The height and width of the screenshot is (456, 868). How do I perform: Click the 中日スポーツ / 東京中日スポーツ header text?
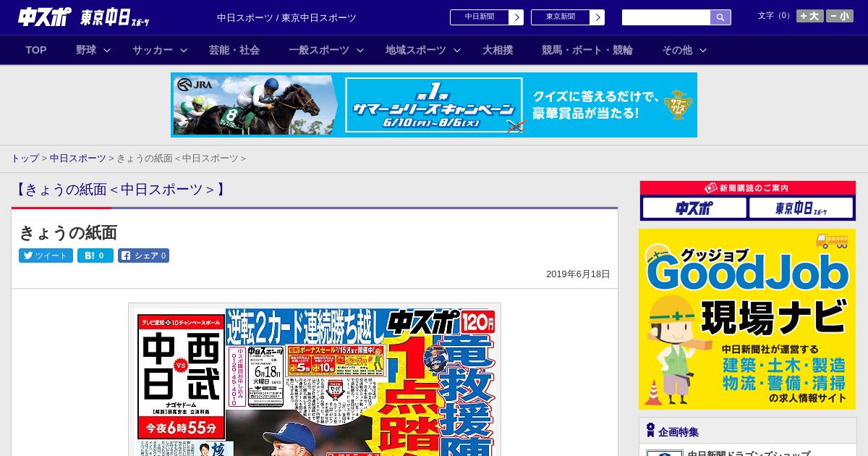pyautogui.click(x=286, y=17)
